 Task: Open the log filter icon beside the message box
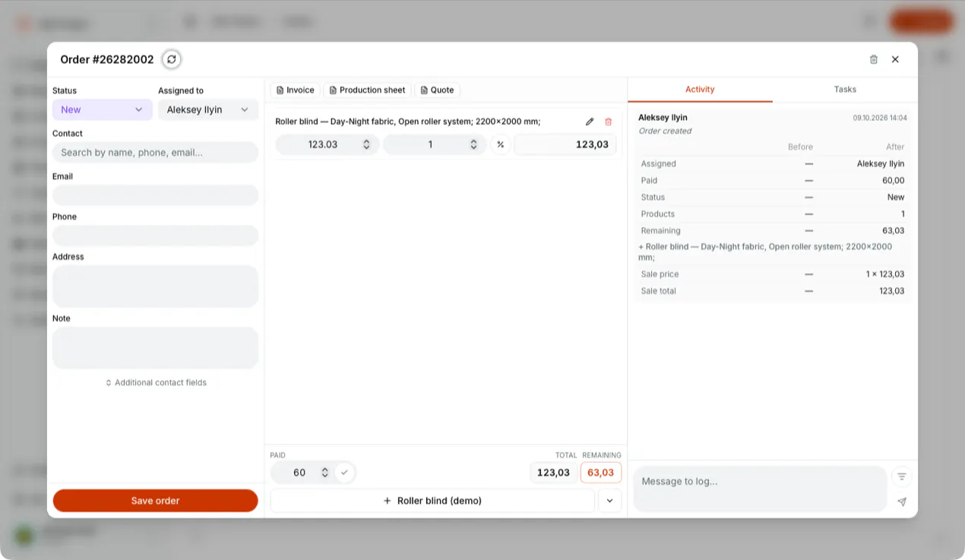point(902,476)
